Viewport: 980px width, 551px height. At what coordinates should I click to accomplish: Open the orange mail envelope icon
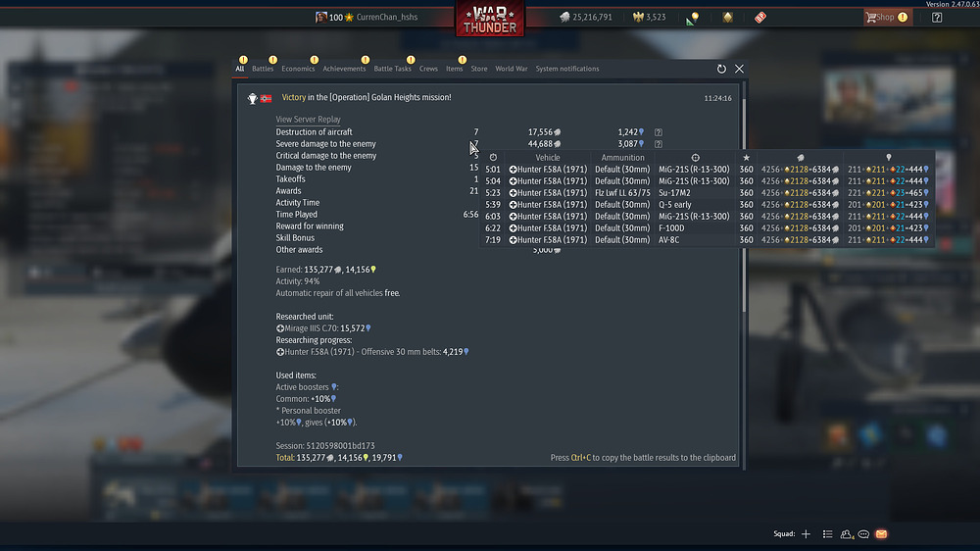click(881, 534)
